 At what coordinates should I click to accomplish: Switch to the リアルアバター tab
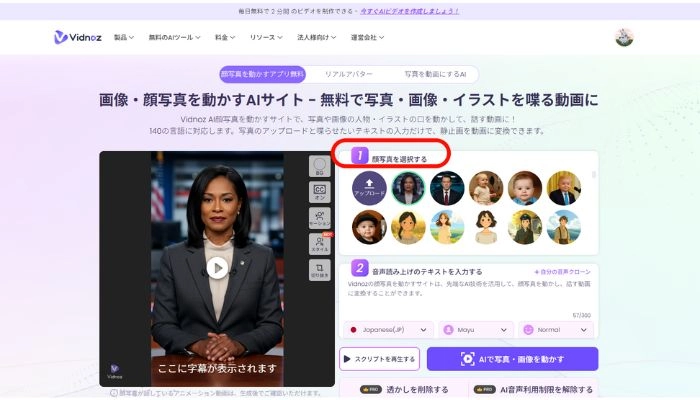349,74
